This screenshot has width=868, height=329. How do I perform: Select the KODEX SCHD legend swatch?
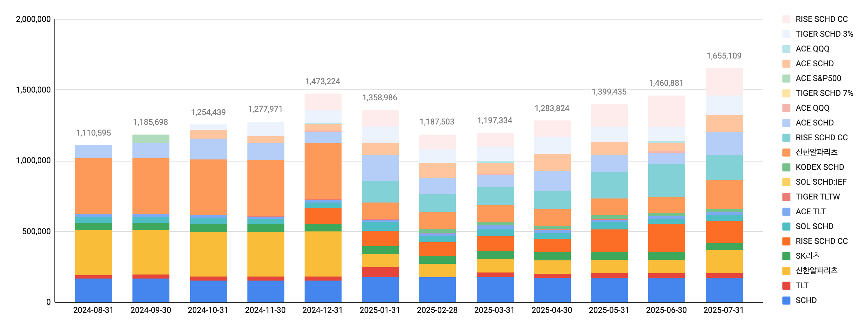click(786, 167)
